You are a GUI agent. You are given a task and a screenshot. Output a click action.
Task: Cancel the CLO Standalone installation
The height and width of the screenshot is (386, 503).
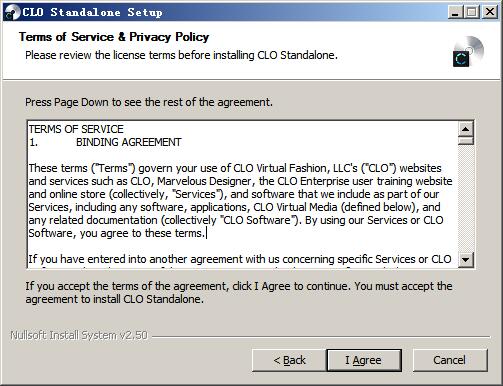pyautogui.click(x=450, y=360)
